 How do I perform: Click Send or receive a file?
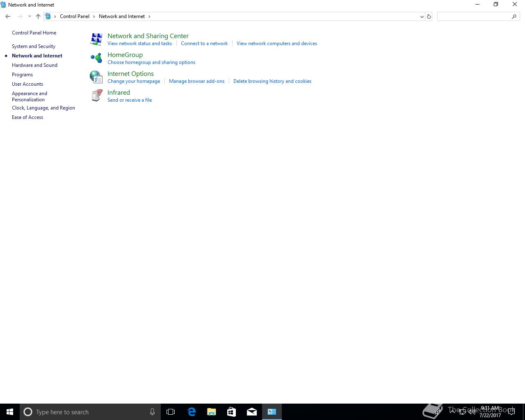pos(130,100)
